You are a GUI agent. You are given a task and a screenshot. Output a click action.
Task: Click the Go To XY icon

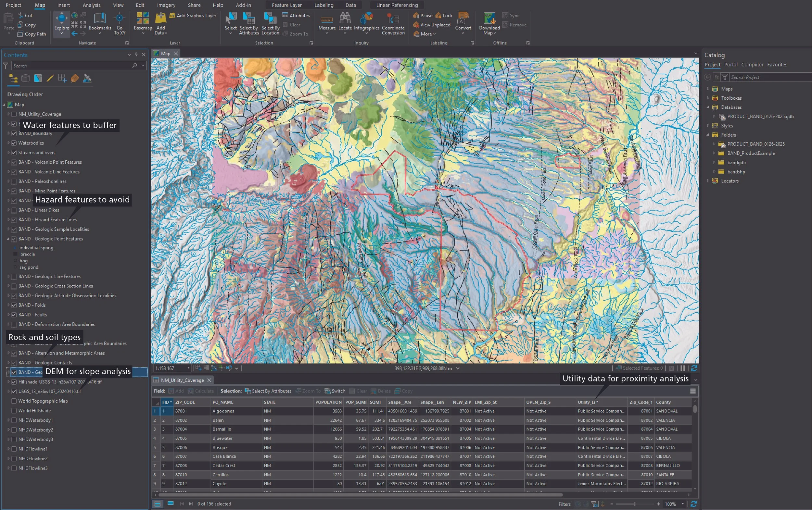(120, 19)
